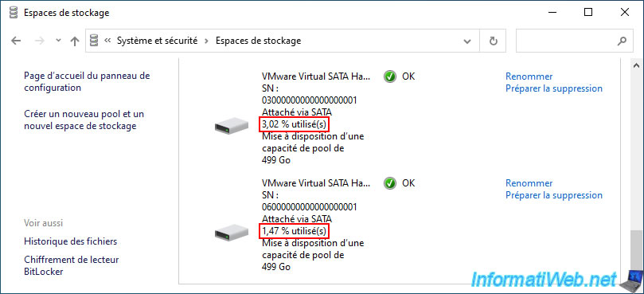Click the Back navigation arrow
644x294 pixels.
pyautogui.click(x=16, y=41)
